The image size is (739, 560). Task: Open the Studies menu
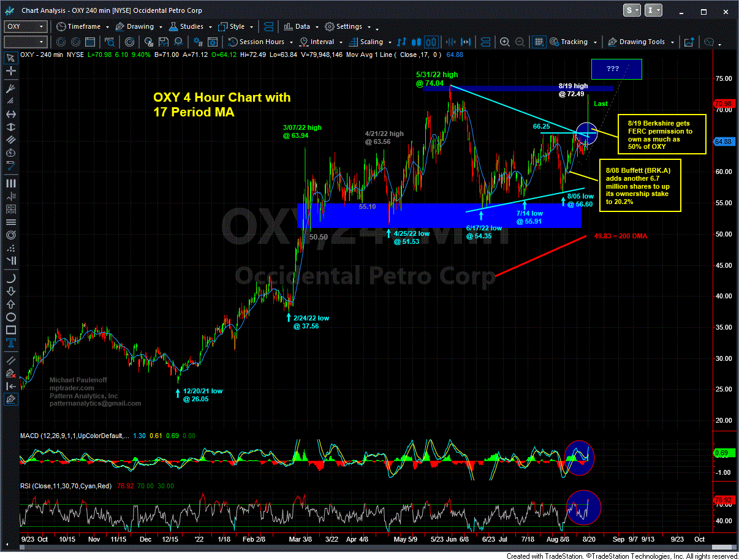pos(191,26)
